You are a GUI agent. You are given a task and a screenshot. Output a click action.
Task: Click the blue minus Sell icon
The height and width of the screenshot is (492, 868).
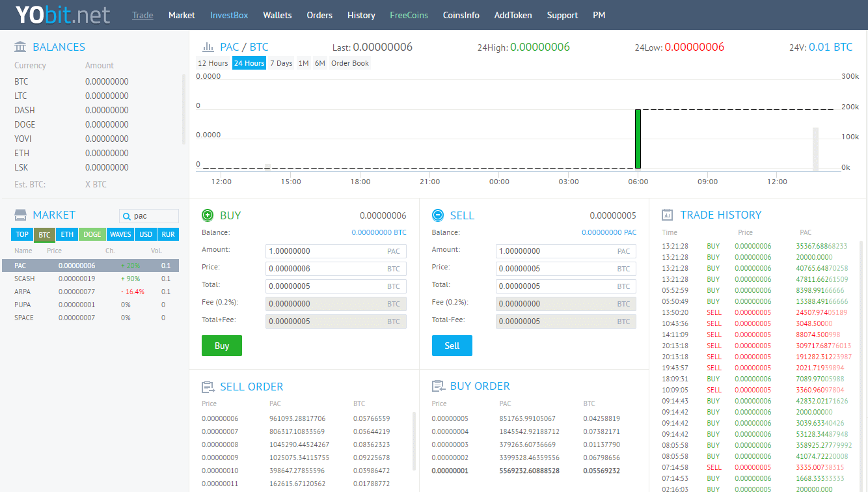pyautogui.click(x=438, y=215)
